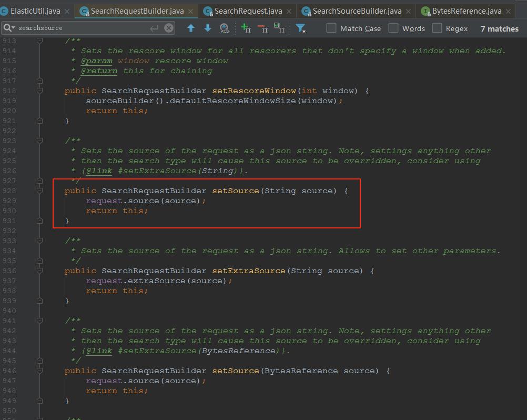
Task: Collapse the Javadoc comment starting at line 923
Action: click(x=39, y=141)
